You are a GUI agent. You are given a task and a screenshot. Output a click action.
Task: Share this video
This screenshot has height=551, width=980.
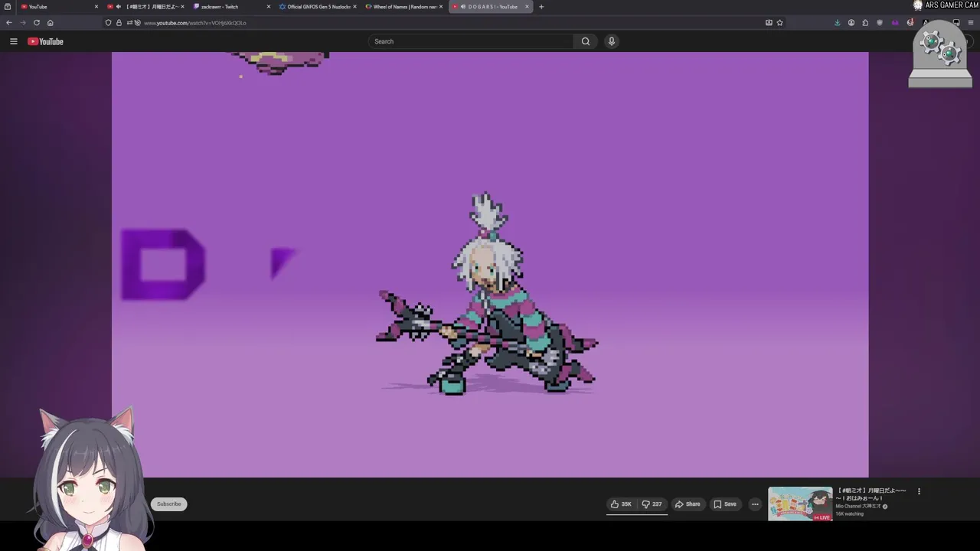pyautogui.click(x=688, y=504)
